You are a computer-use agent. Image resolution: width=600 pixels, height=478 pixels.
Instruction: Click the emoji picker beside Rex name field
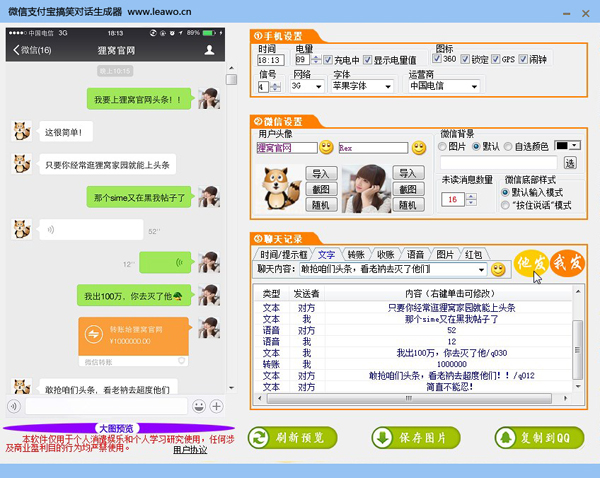[x=419, y=148]
